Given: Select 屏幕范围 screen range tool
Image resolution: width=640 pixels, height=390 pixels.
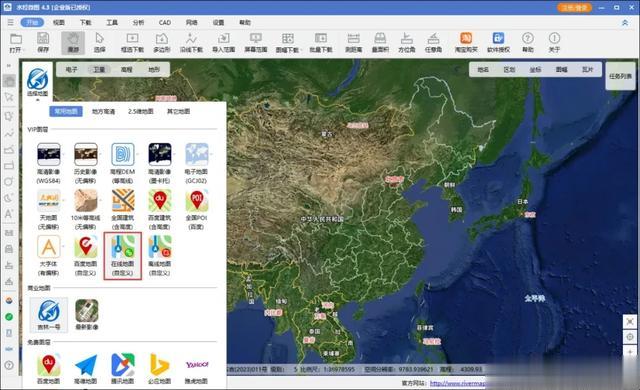Looking at the screenshot, I should point(256,42).
